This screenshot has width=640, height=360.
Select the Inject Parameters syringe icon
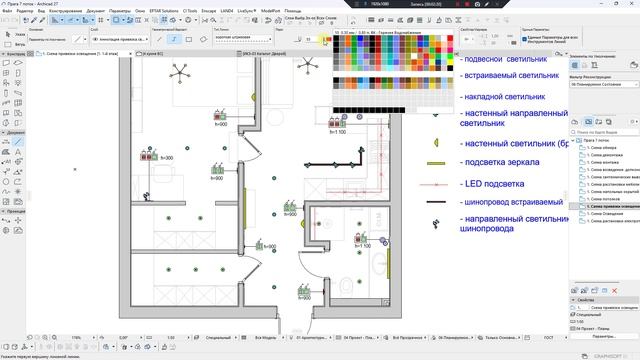(42, 20)
